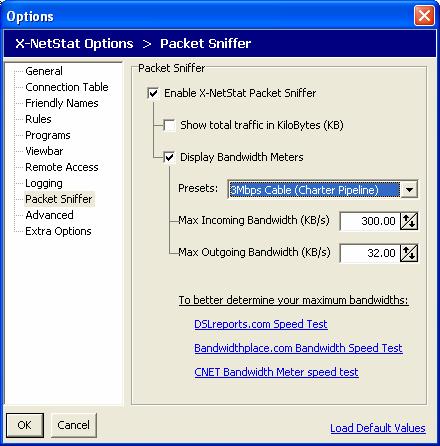
Task: Select Extra Options in the tree
Action: (58, 231)
